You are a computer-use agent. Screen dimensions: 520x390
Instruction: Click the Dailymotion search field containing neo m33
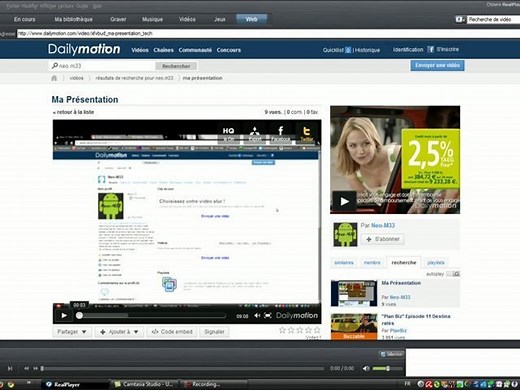[x=103, y=66]
